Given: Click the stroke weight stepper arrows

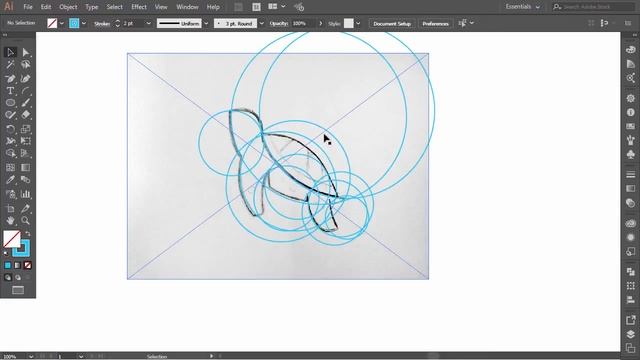Looking at the screenshot, I should [x=118, y=24].
